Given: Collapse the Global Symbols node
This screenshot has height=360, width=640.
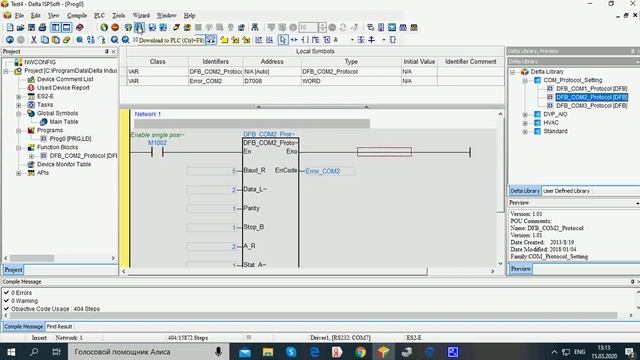Looking at the screenshot, I should click(x=18, y=113).
